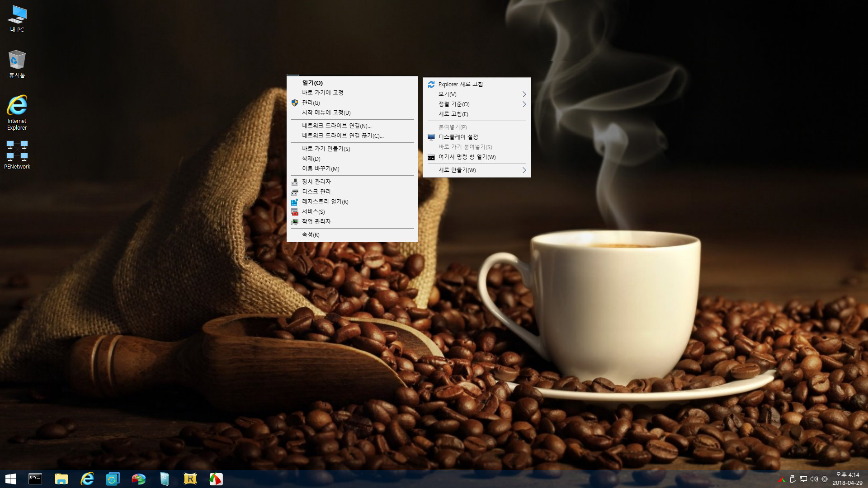Open the volume speaker tray icon
The width and height of the screenshot is (868, 488).
pyautogui.click(x=814, y=479)
